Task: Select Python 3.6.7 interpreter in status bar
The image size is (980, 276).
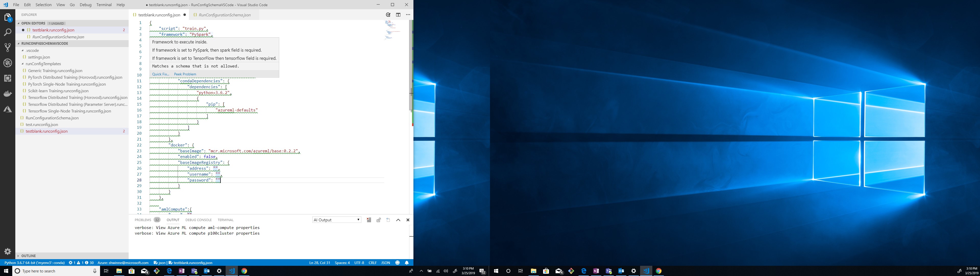Action: click(x=35, y=263)
